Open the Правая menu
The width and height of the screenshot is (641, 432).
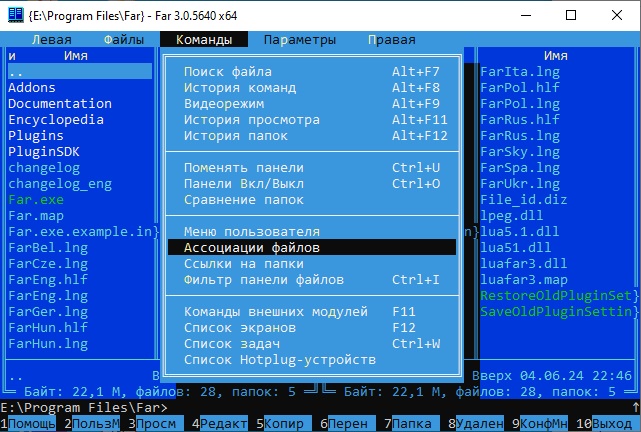point(391,40)
